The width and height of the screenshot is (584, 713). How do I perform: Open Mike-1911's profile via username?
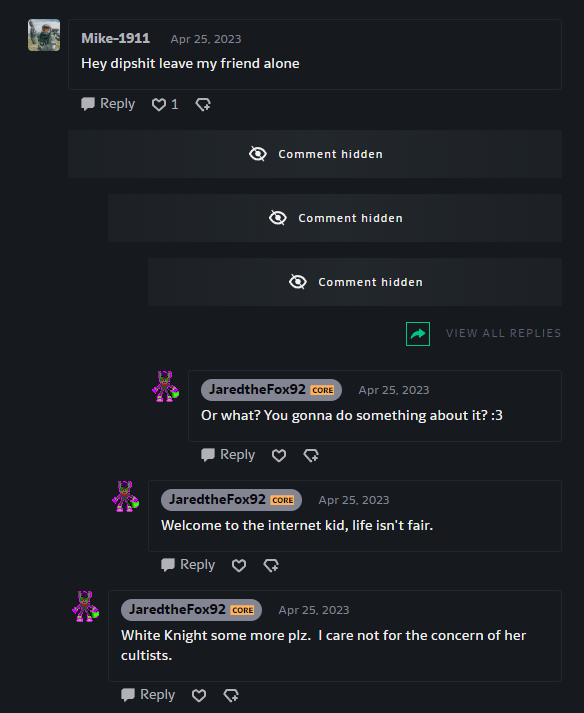click(x=116, y=39)
